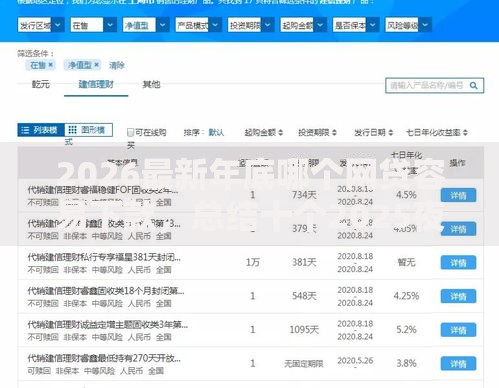Click the 4.5% yield value
499x388 pixels.
406,195
